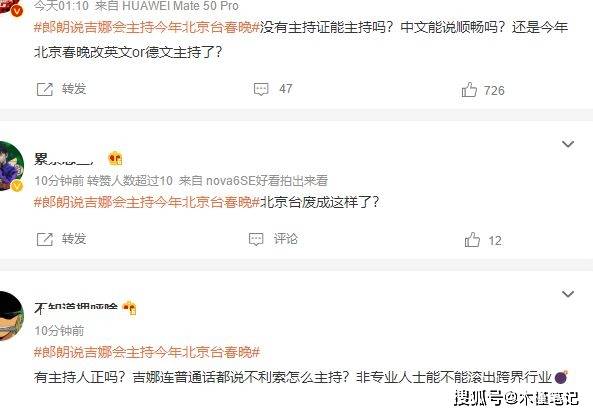Screen dimensions: 593x415
Task: Click the HUAWEI Mate 50 Pro source link
Action: [180, 6]
